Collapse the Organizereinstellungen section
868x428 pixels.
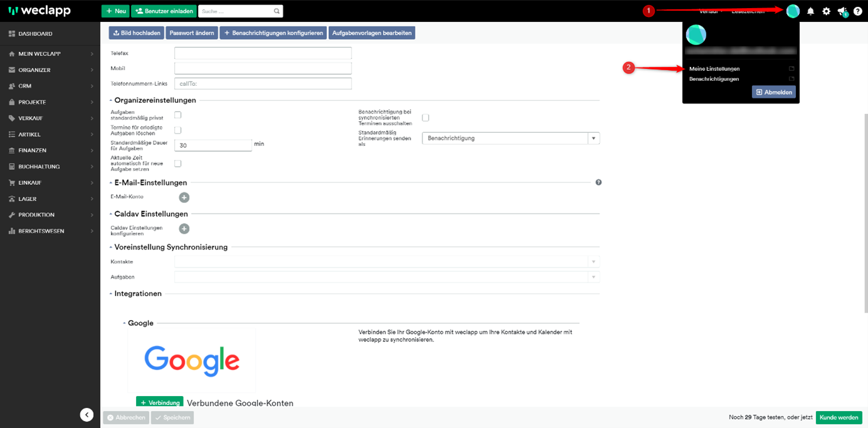pos(112,100)
